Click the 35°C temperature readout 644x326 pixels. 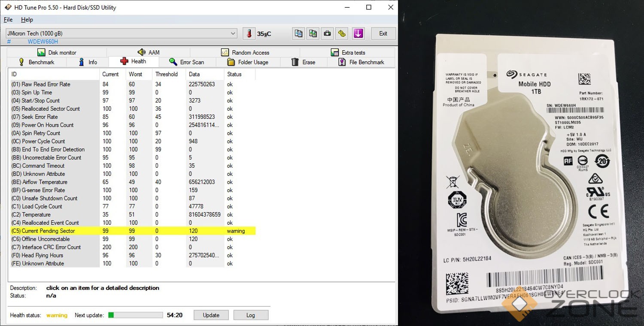pyautogui.click(x=264, y=34)
